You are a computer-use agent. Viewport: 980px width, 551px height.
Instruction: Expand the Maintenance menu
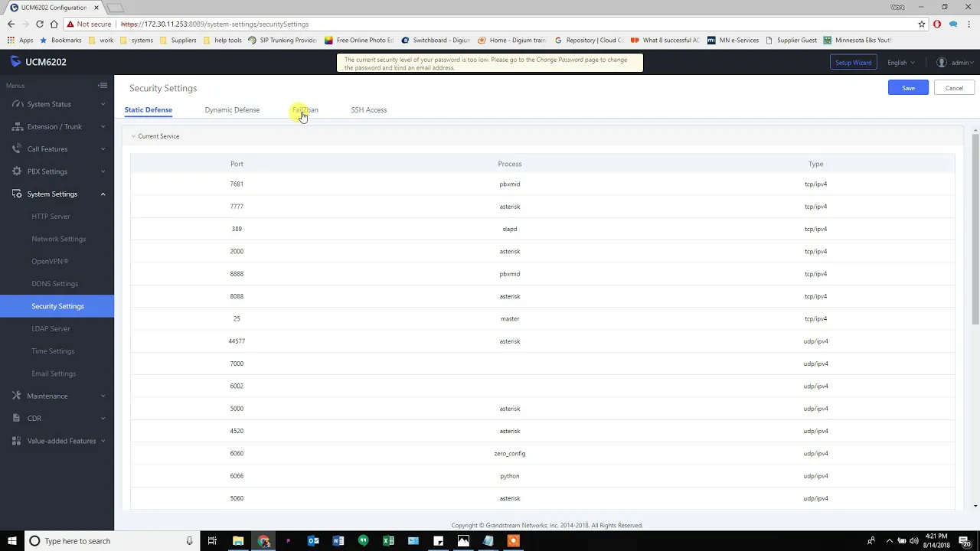click(103, 396)
